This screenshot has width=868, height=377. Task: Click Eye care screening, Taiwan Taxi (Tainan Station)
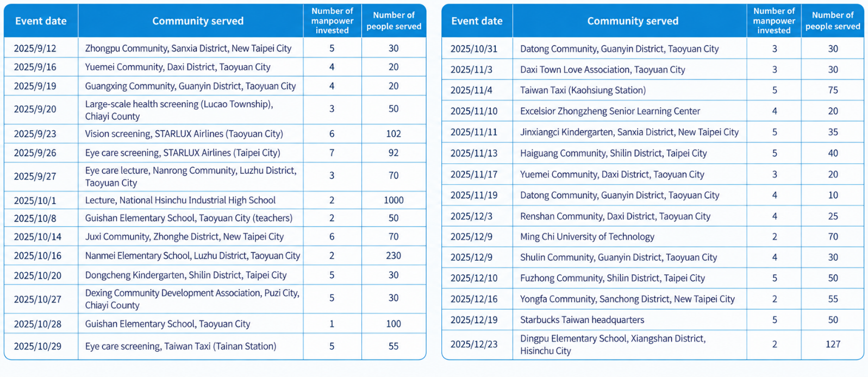point(180,347)
